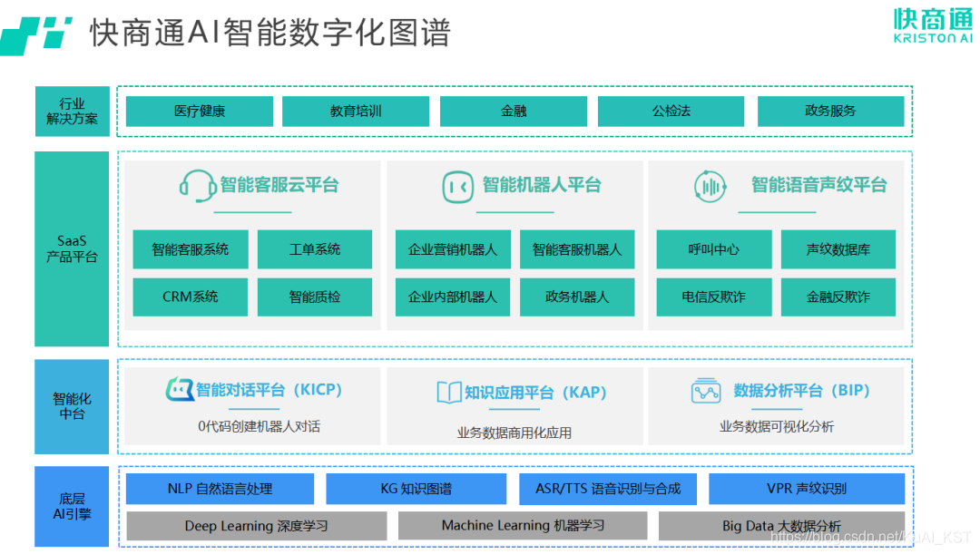Select the KG 知识图谱 block
The image size is (980, 554).
tap(416, 489)
